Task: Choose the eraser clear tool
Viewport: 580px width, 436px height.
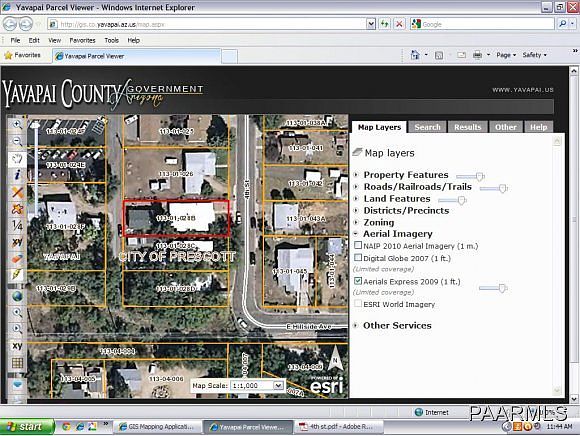Action: [x=17, y=258]
